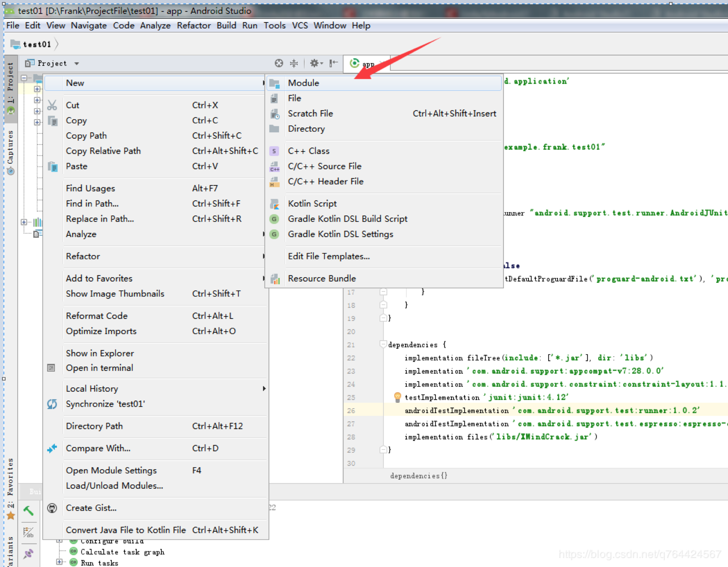
Task: Select Module from the New submenu
Action: click(x=384, y=83)
